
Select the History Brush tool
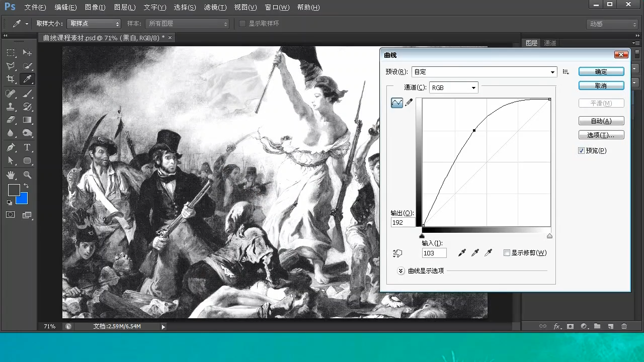click(27, 107)
